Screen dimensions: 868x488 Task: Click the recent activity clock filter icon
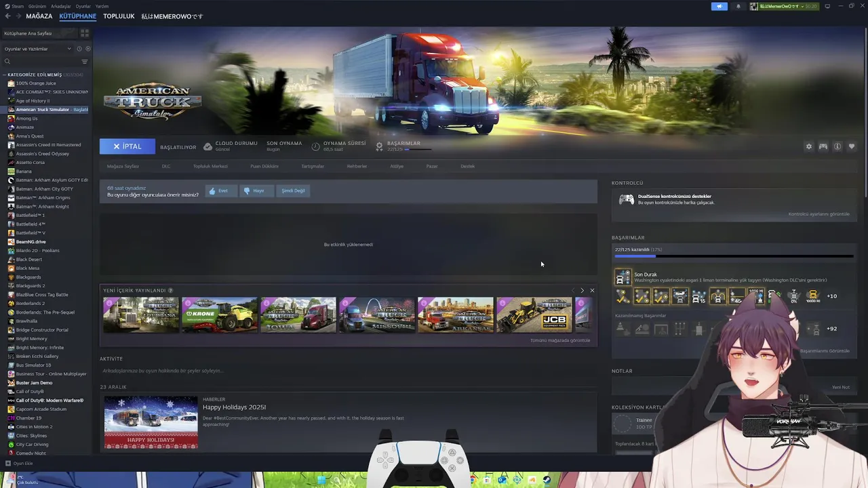coord(79,49)
